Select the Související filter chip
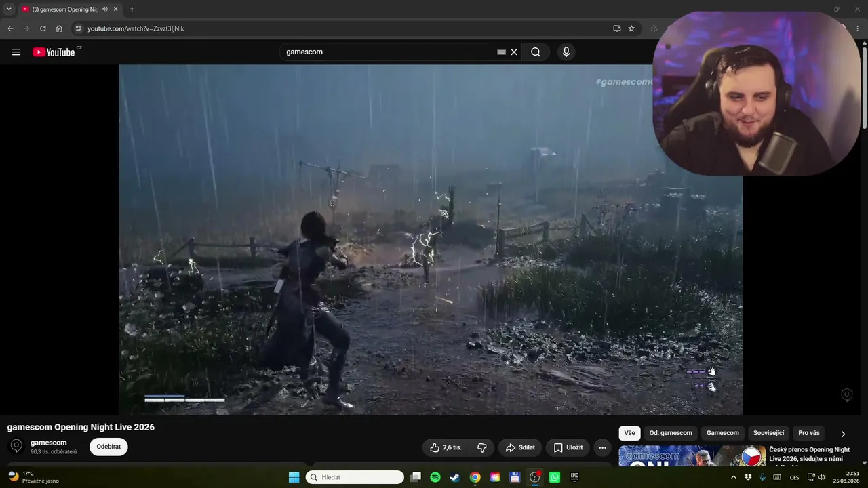868x488 pixels. (x=769, y=433)
